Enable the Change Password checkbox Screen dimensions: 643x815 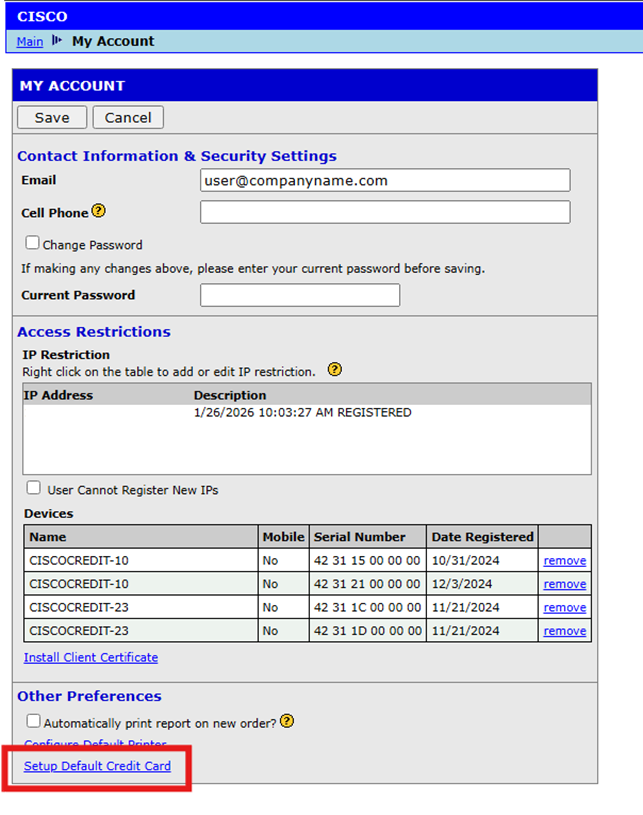[32, 243]
